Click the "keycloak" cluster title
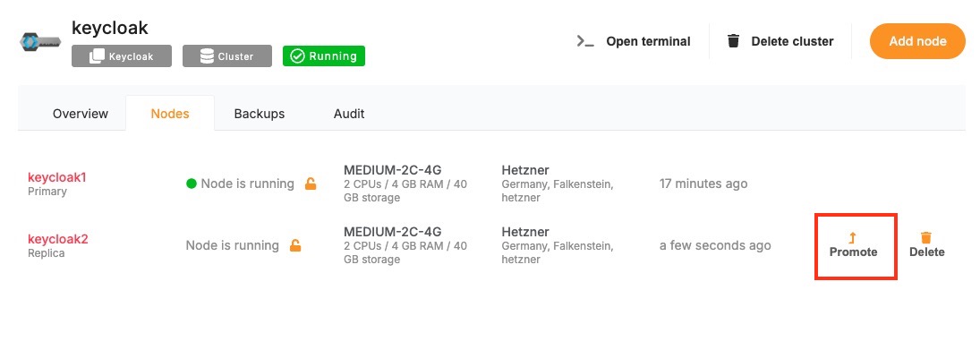This screenshot has height=350, width=980. click(x=109, y=28)
